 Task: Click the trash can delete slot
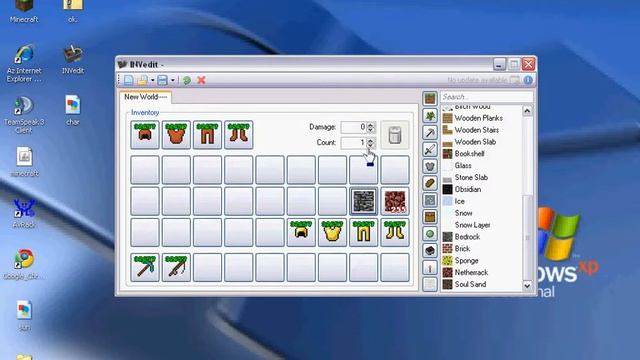(395, 134)
